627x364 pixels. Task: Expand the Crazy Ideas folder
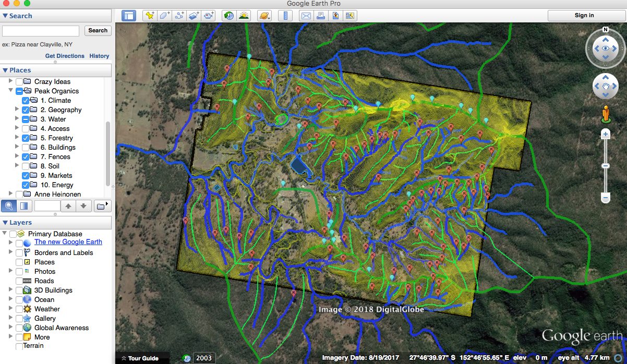click(10, 81)
